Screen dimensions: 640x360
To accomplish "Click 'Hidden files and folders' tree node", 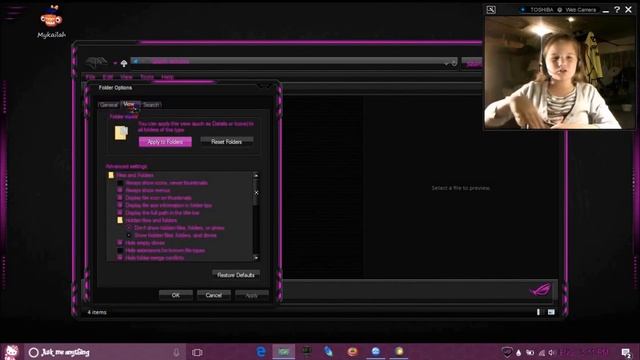I will click(x=147, y=220).
